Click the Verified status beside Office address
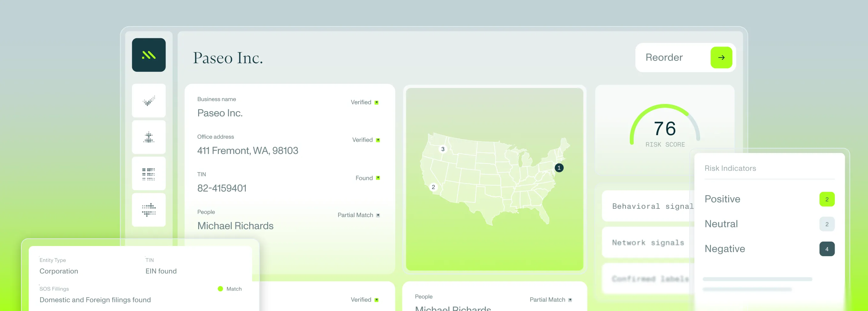The height and width of the screenshot is (311, 868). pyautogui.click(x=366, y=140)
